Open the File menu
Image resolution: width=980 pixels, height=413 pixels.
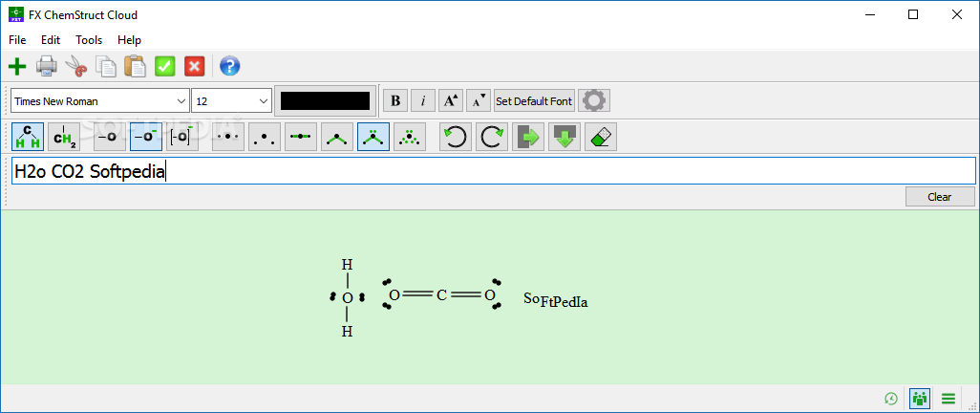[17, 40]
